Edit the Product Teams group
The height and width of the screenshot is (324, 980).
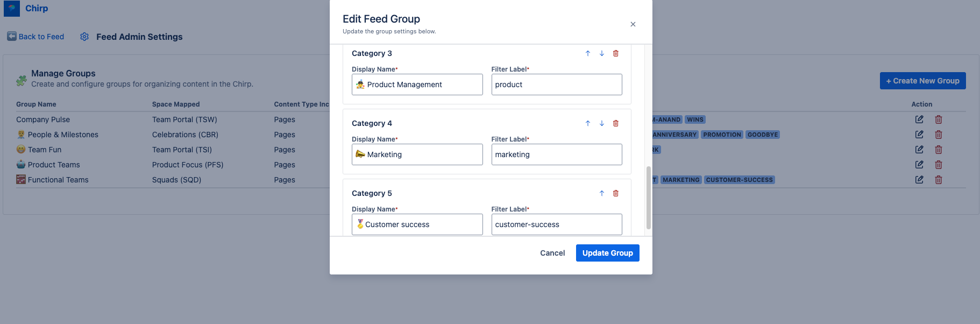point(919,165)
